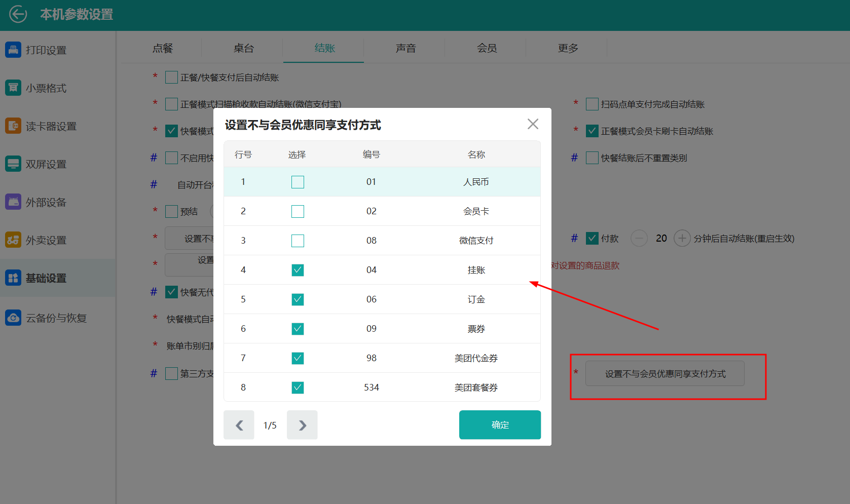This screenshot has height=504, width=850.
Task: Go to previous page of payment list
Action: [x=239, y=425]
